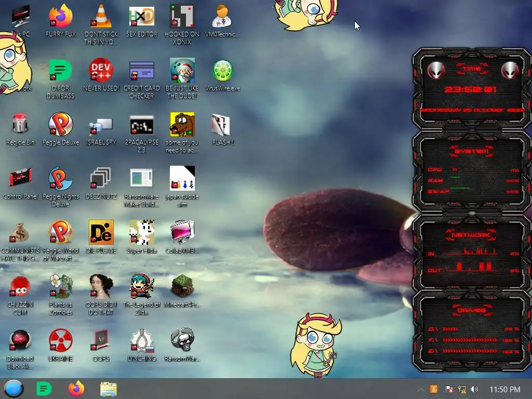Open the VM0Technic desktop shortcut
The height and width of the screenshot is (399, 532).
(222, 16)
